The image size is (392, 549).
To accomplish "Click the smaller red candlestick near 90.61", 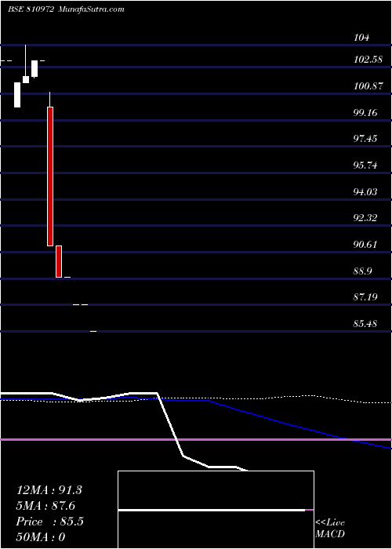I will point(59,261).
